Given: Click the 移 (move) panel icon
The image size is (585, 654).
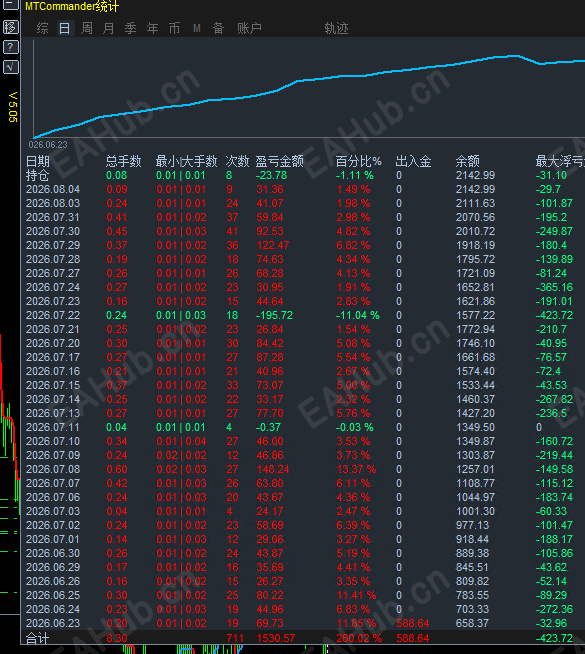Looking at the screenshot, I should coord(10,27).
